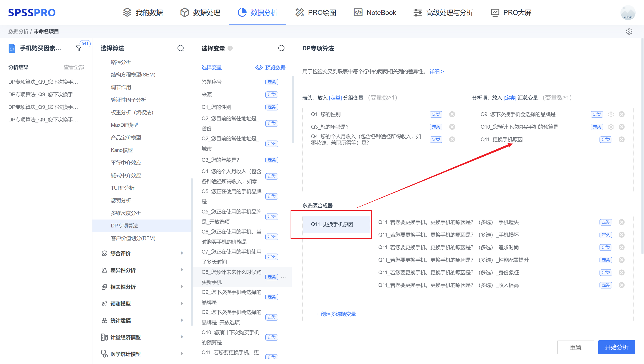Screen dimensions: 644x364
Task: Toggle 定类 type badge on 答题序号
Action: (x=271, y=82)
